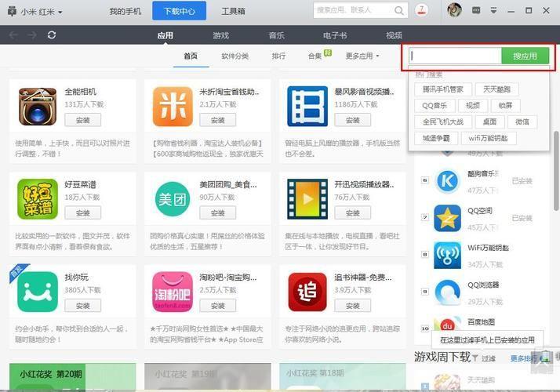Click into the app search input field

click(456, 56)
